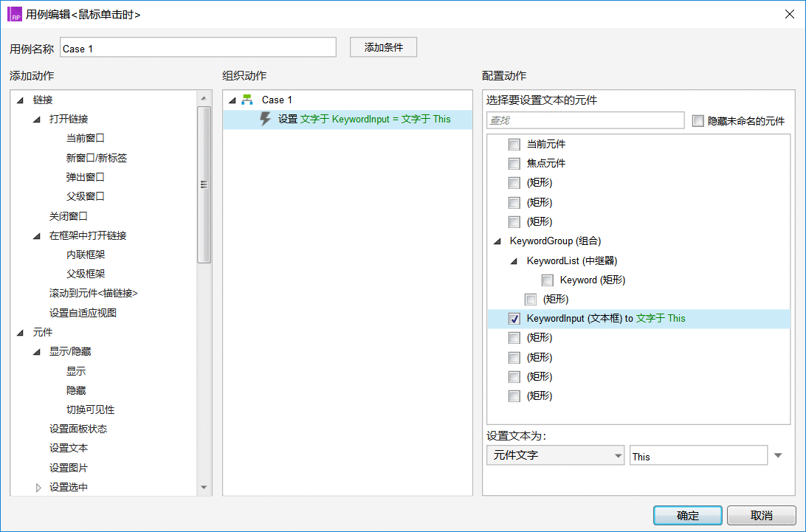
Task: Click the scrollbar down arrow in action list
Action: pyautogui.click(x=204, y=487)
